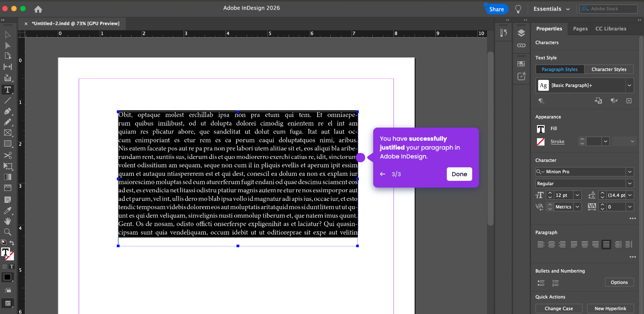
Task: Toggle bulleted list icon
Action: (x=541, y=283)
